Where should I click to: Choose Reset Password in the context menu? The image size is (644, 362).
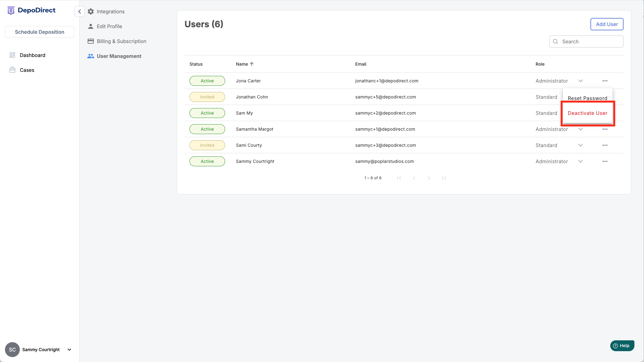coord(587,98)
